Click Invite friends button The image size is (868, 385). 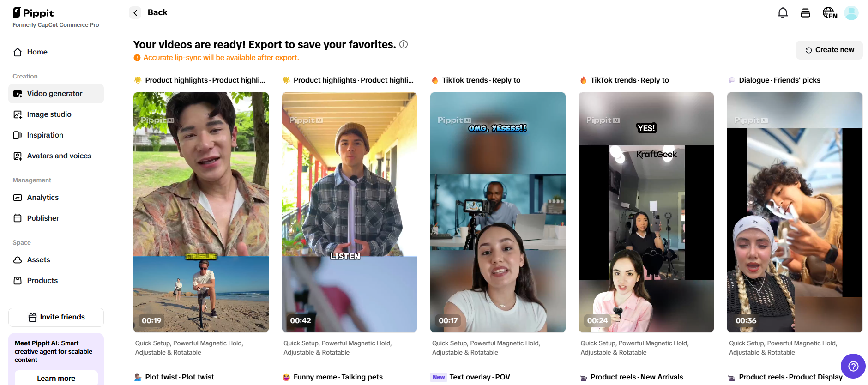(x=56, y=317)
